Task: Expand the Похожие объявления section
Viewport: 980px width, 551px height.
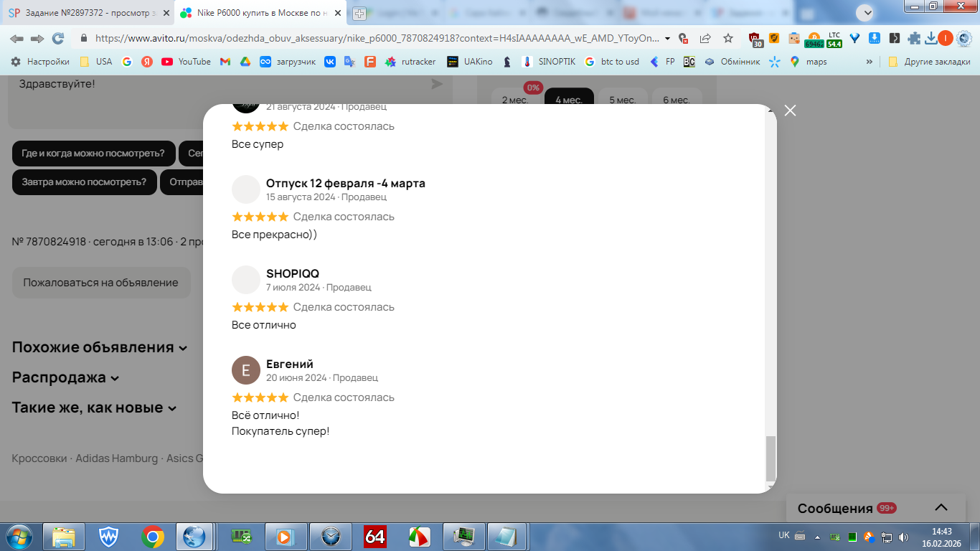Action: click(x=100, y=347)
